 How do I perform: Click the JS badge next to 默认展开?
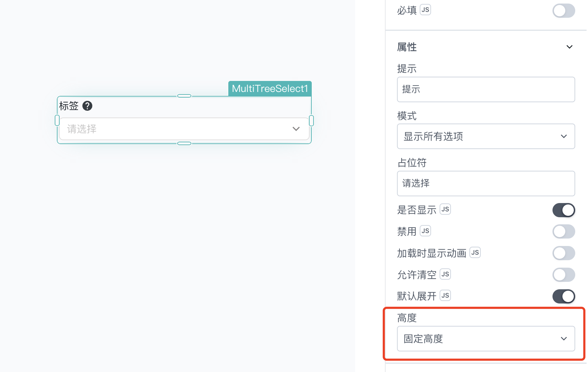[445, 296]
